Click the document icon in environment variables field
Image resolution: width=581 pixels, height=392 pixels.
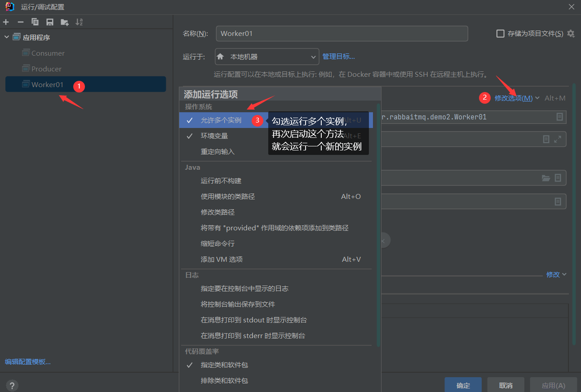click(x=558, y=202)
